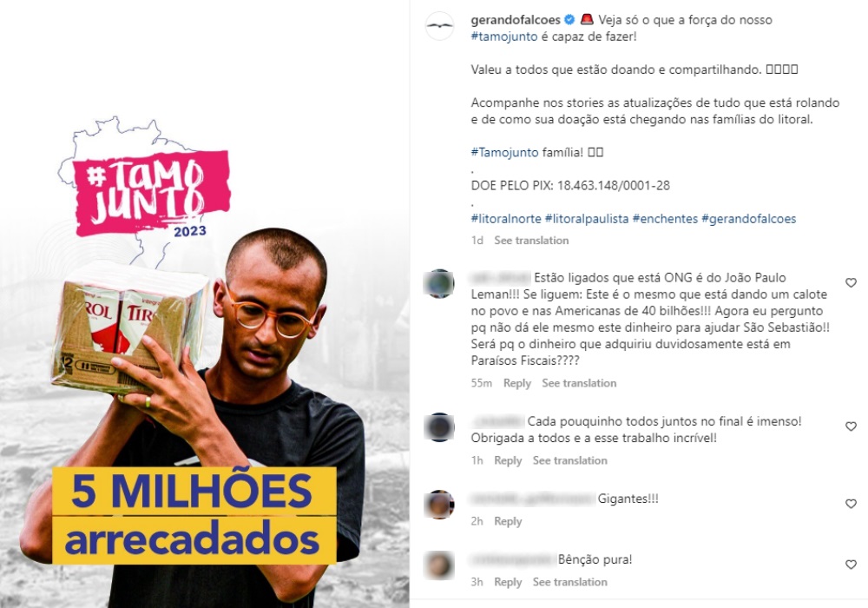This screenshot has height=608, width=868.
Task: Open the #enchentes hashtag
Action: (x=665, y=219)
